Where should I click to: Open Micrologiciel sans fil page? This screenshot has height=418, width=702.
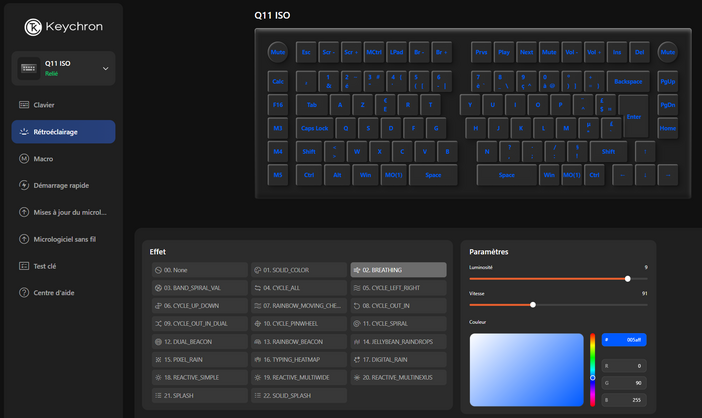[x=63, y=239]
